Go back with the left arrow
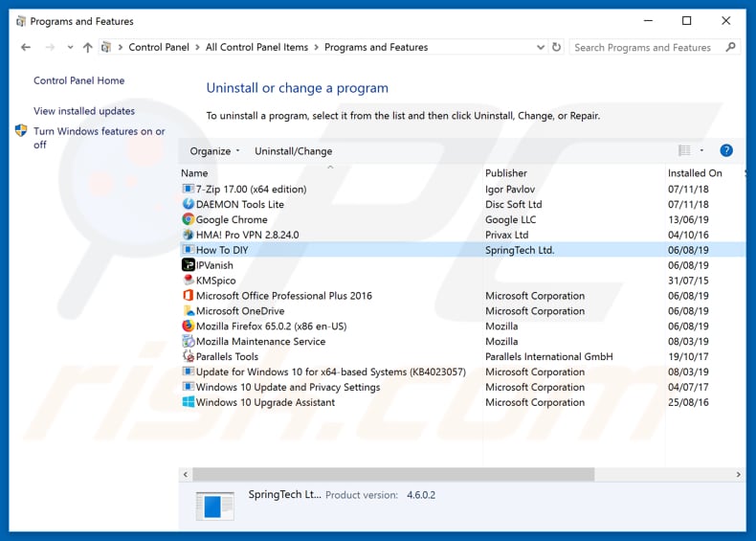756x541 pixels. coord(26,47)
